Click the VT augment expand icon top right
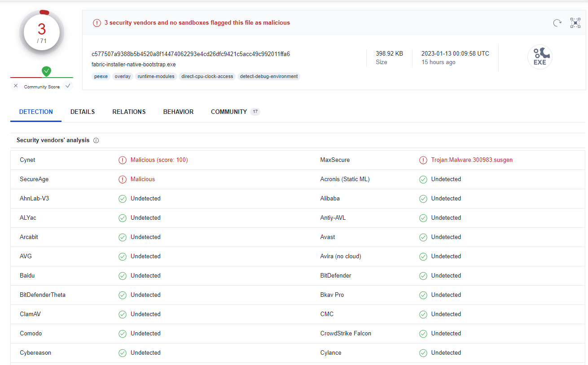The width and height of the screenshot is (588, 365). pos(575,22)
